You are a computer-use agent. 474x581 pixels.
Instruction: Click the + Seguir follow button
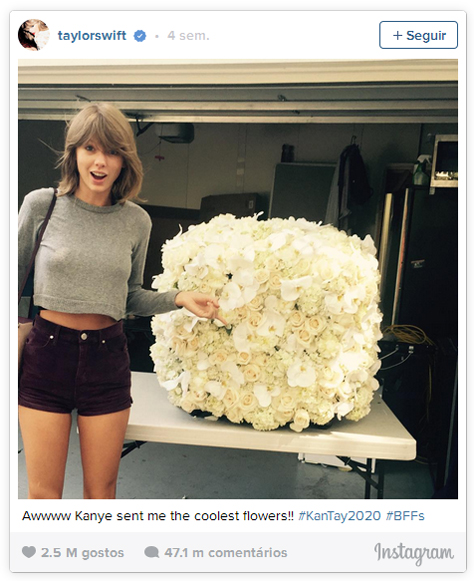[x=418, y=35]
